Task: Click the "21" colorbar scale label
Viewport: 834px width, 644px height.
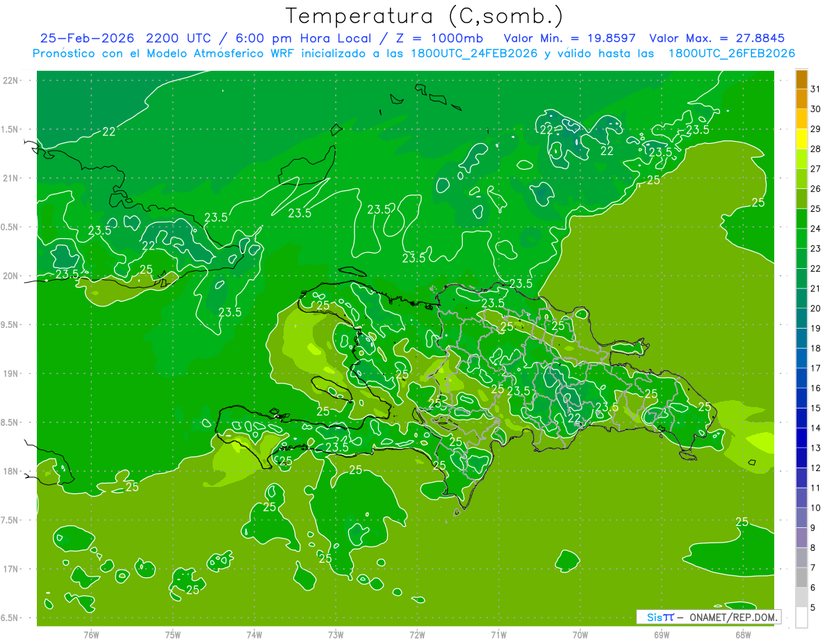Action: point(815,288)
